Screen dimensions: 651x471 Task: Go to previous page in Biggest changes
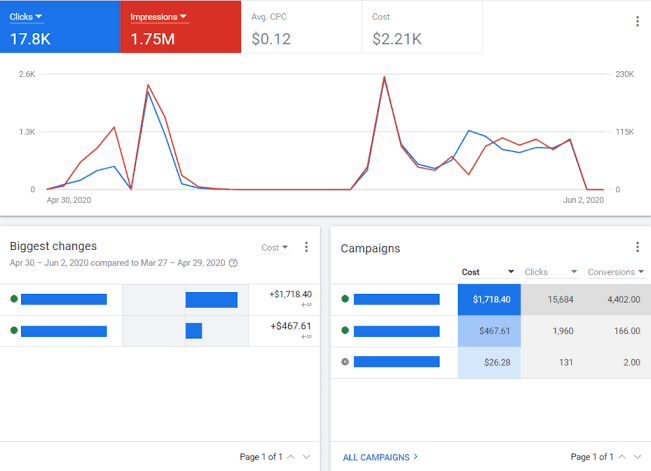coord(291,457)
